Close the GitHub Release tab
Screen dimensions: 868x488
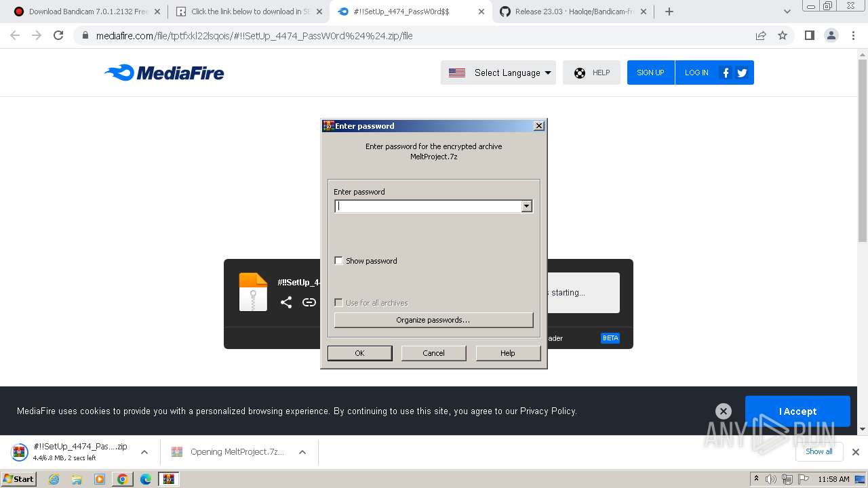tap(644, 12)
